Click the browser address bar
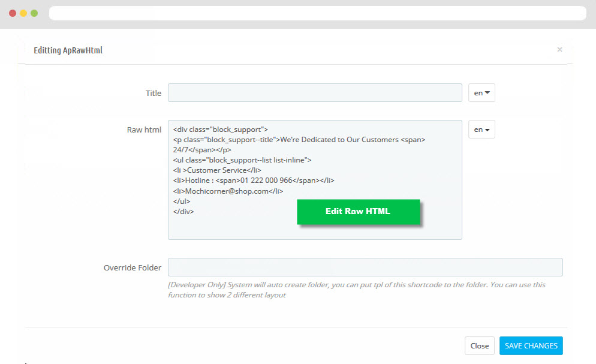Viewport: 596px width, 364px height. coord(317,13)
